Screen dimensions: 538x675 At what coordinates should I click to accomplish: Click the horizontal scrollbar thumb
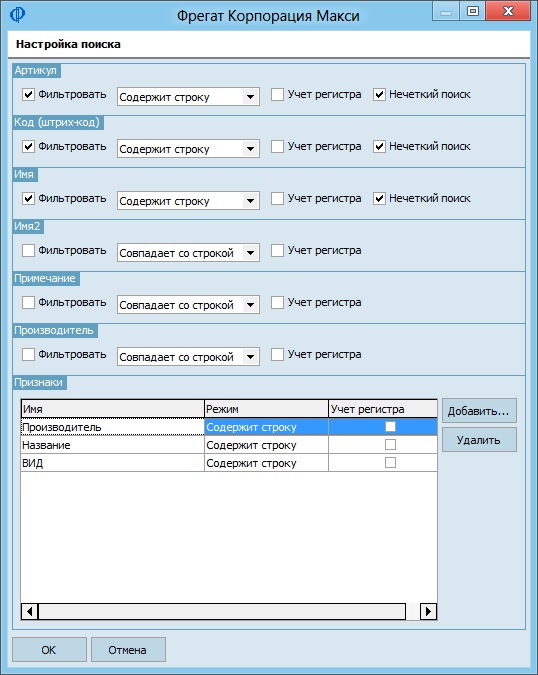pyautogui.click(x=222, y=611)
